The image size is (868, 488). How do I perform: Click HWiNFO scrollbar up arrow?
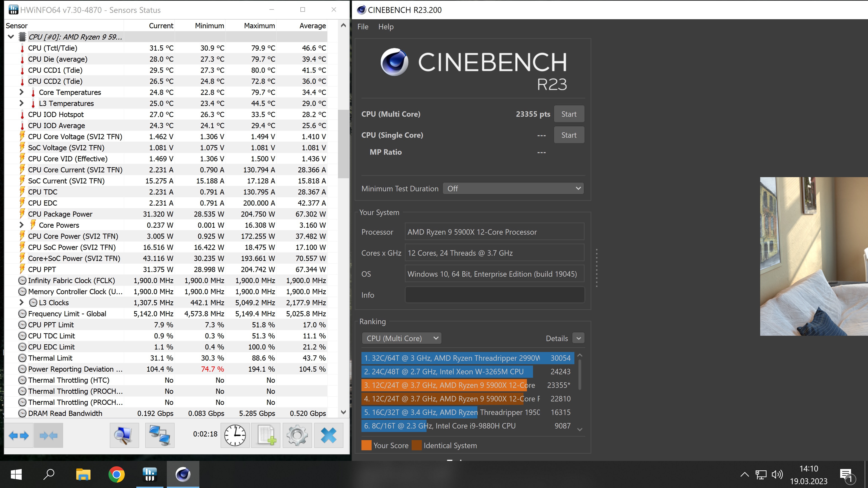pyautogui.click(x=343, y=26)
